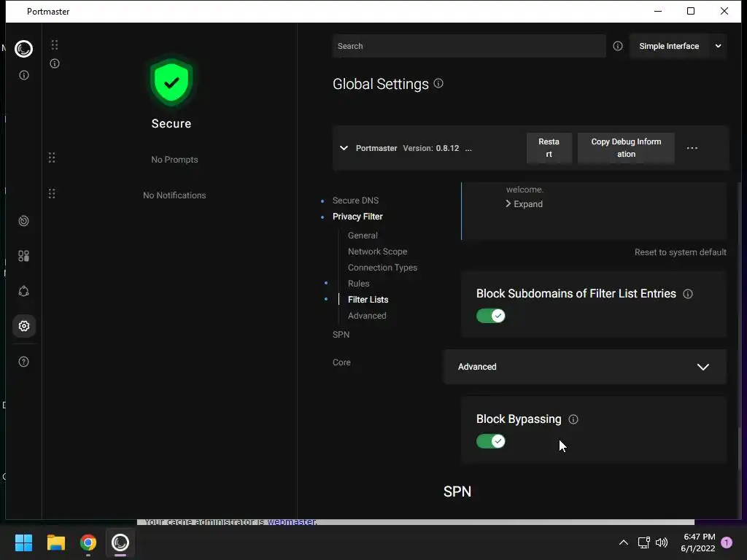Go to Filter Lists subsection

pos(368,300)
